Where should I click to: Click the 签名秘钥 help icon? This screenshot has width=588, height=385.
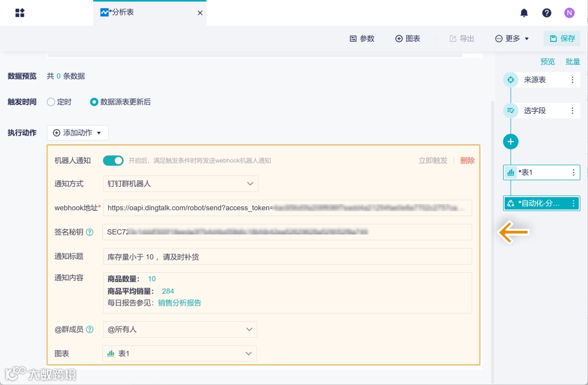coord(90,233)
